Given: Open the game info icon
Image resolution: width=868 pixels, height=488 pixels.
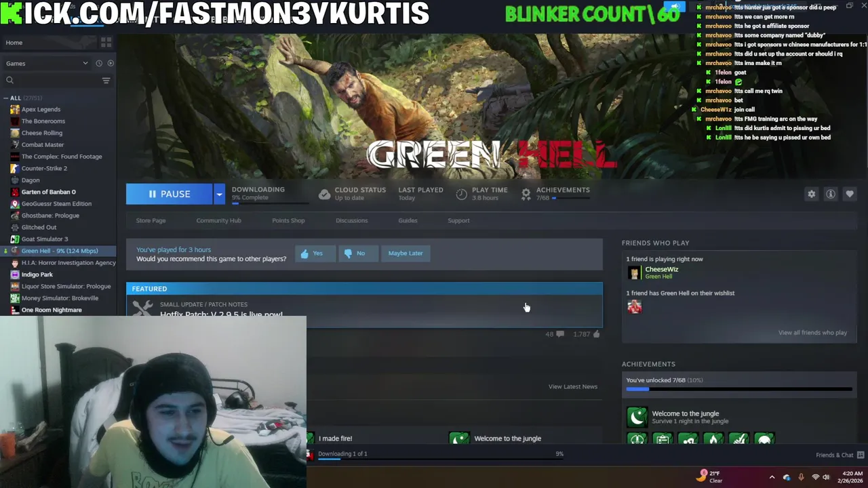Looking at the screenshot, I should pos(830,194).
